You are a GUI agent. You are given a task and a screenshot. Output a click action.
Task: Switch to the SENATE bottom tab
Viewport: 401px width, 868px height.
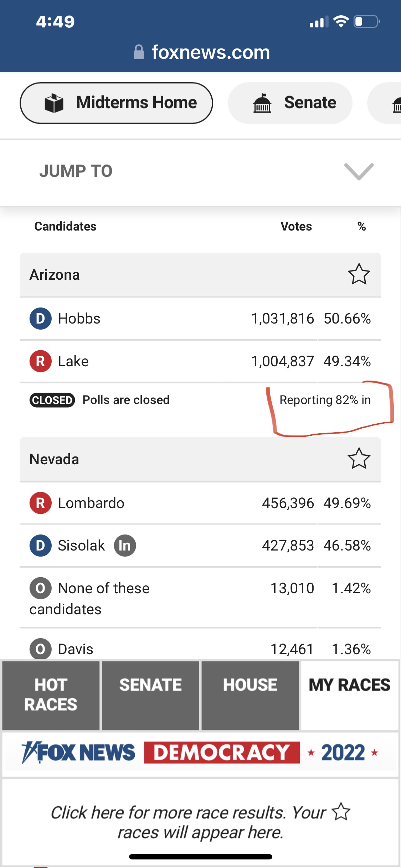pyautogui.click(x=150, y=695)
